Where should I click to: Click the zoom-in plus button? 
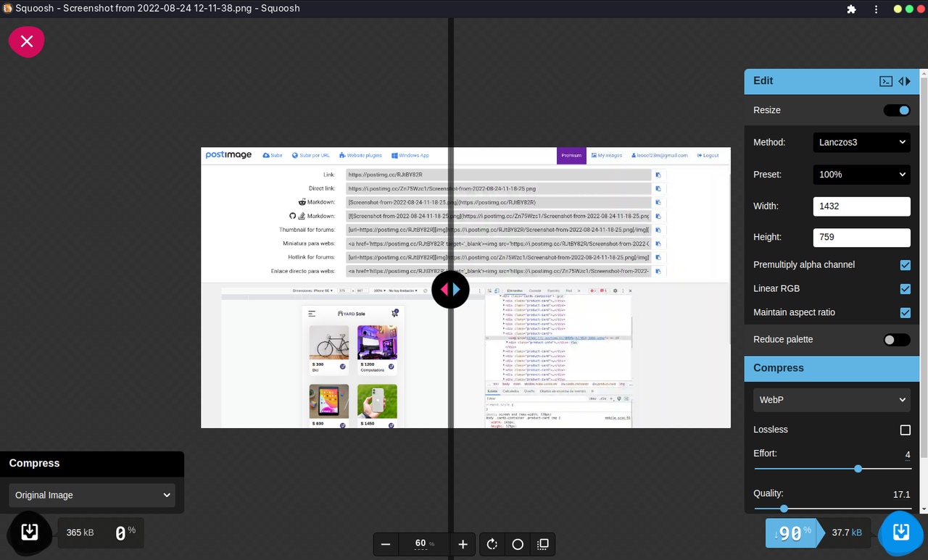pyautogui.click(x=463, y=544)
